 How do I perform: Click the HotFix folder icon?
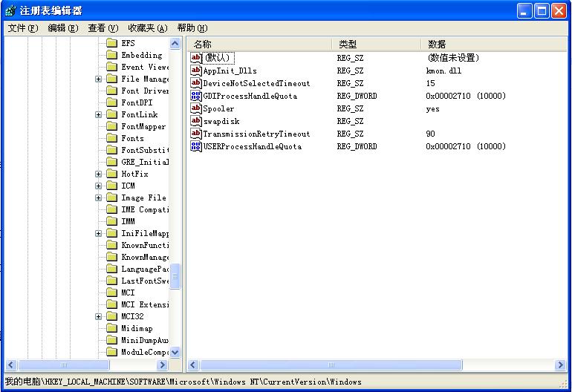coord(111,174)
